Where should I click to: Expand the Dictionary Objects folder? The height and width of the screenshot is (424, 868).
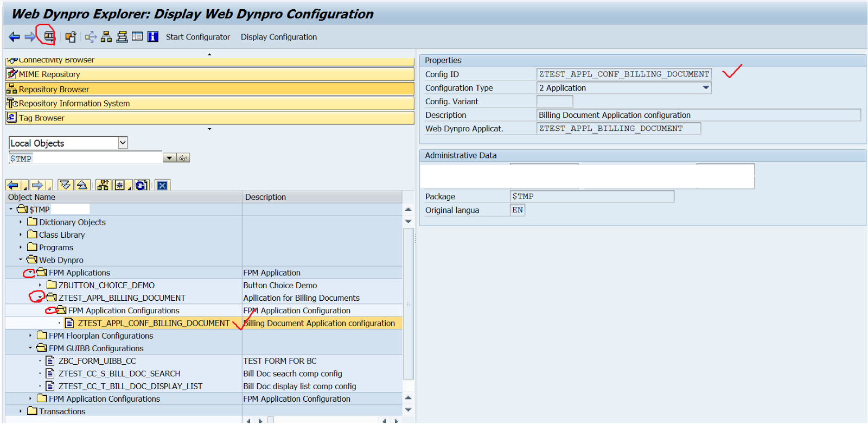[21, 222]
